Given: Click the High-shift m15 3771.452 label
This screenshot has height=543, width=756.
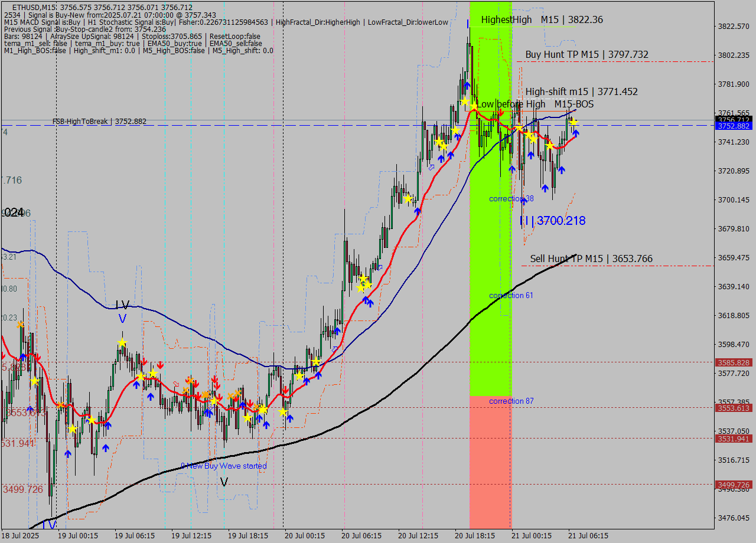Looking at the screenshot, I should tap(581, 91).
